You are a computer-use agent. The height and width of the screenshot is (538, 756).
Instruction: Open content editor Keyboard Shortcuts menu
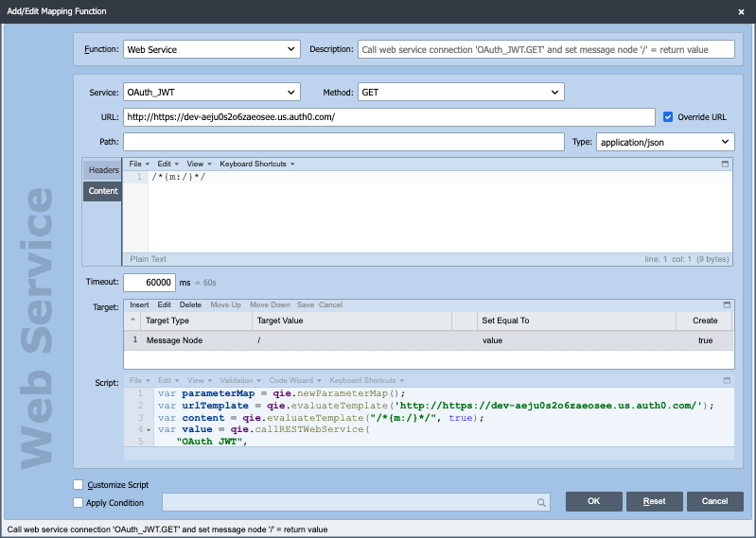257,164
